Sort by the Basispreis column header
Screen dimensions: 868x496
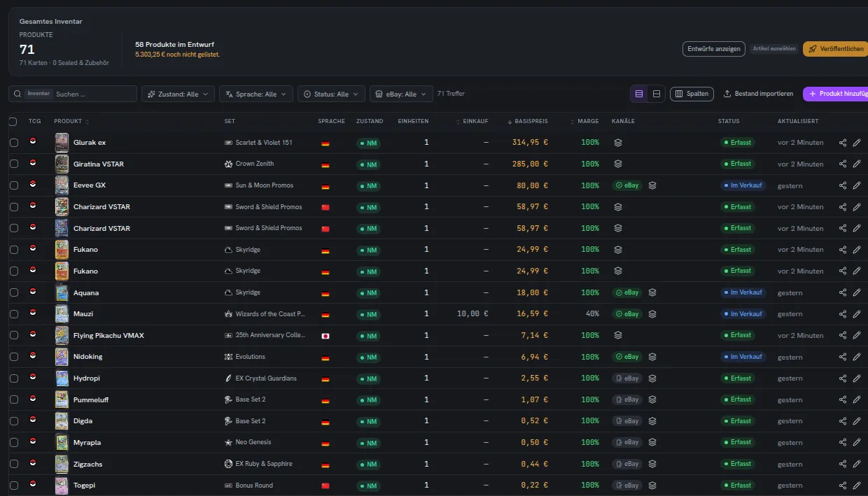click(528, 122)
